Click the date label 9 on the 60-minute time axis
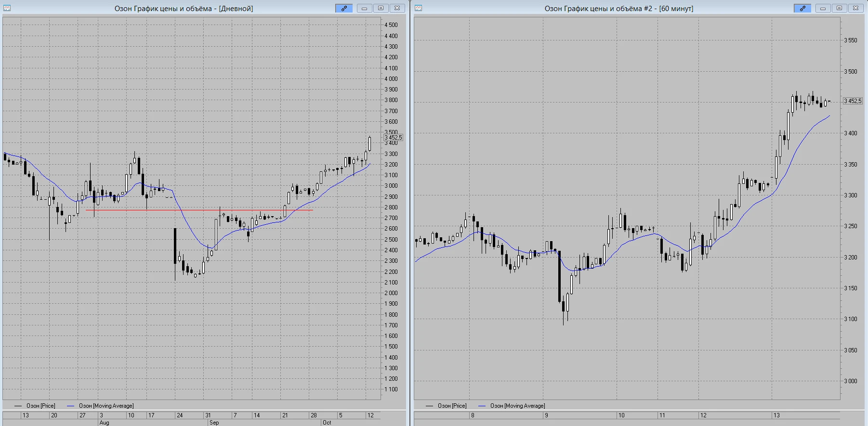This screenshot has height=426, width=868. click(546, 415)
